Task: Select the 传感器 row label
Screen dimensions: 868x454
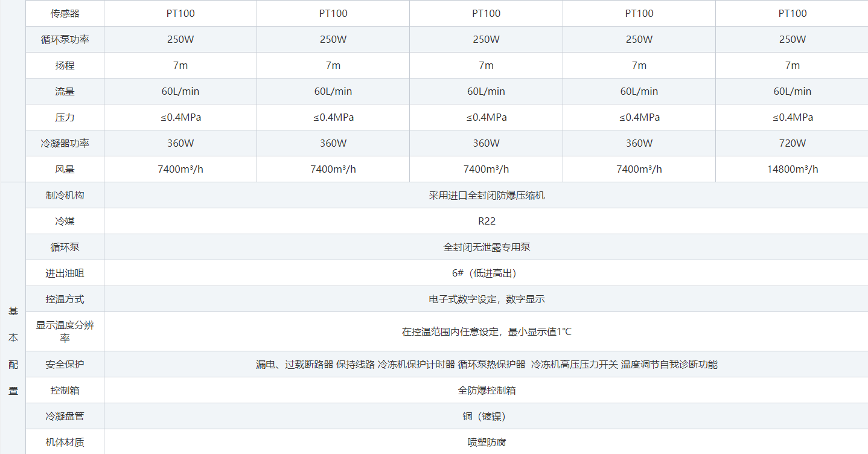Action: click(65, 13)
